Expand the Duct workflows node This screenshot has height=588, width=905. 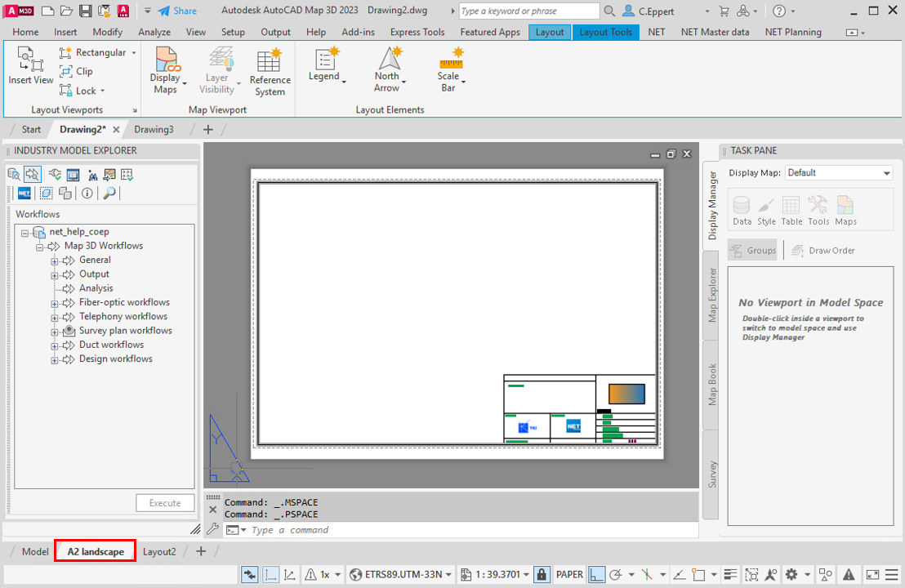[54, 346]
